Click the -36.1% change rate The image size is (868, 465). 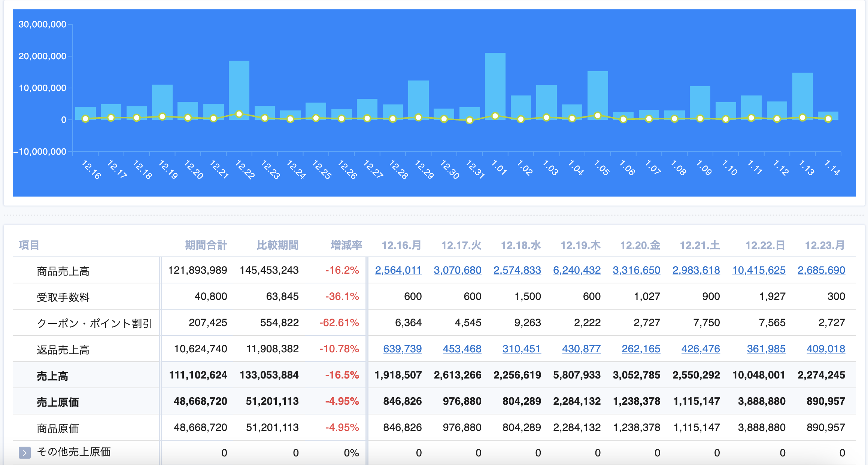click(x=342, y=297)
